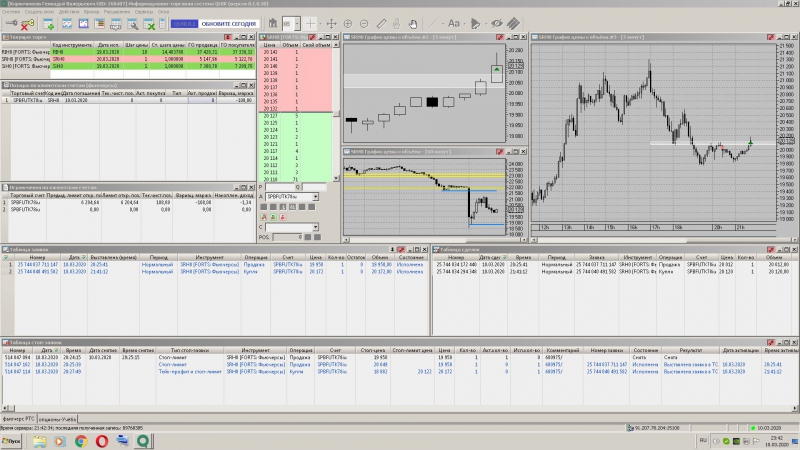
Task: Open the Создать окно menu
Action: (x=39, y=11)
